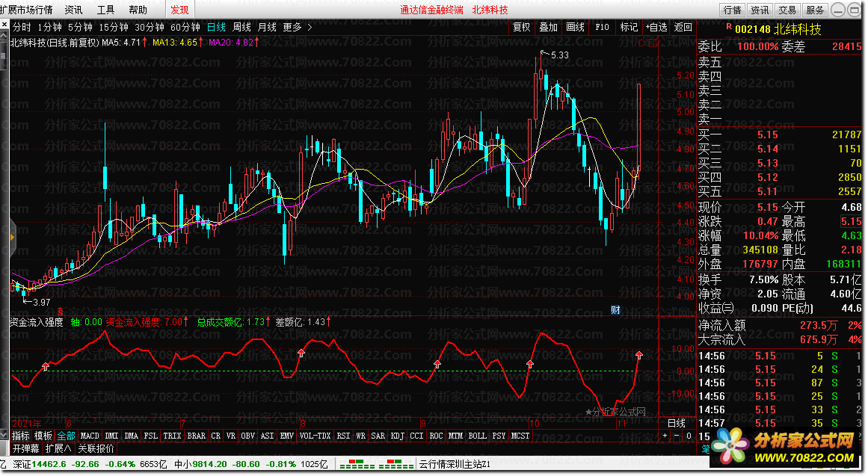Switch to the MCST indicator
Image resolution: width=868 pixels, height=476 pixels.
point(520,436)
